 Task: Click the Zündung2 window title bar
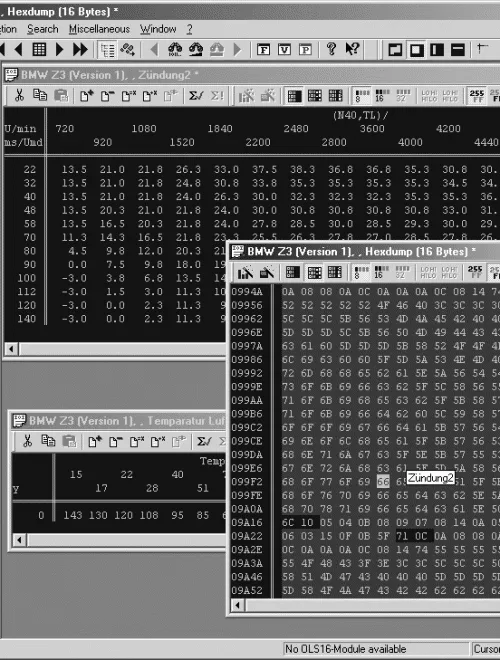tap(251, 75)
